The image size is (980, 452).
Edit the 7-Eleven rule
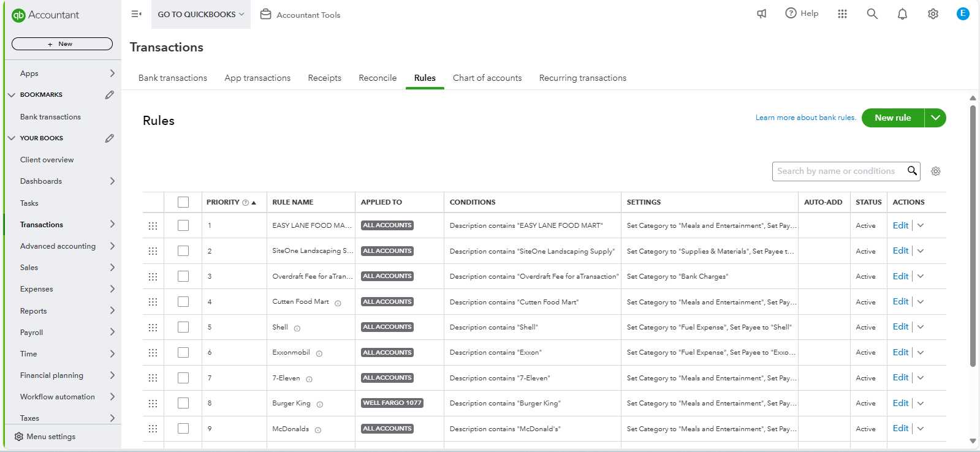click(900, 378)
